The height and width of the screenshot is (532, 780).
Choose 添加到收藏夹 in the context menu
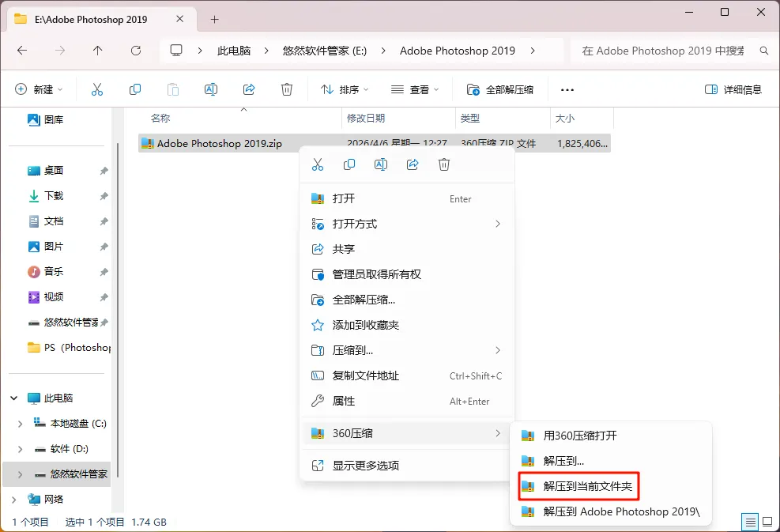point(406,325)
